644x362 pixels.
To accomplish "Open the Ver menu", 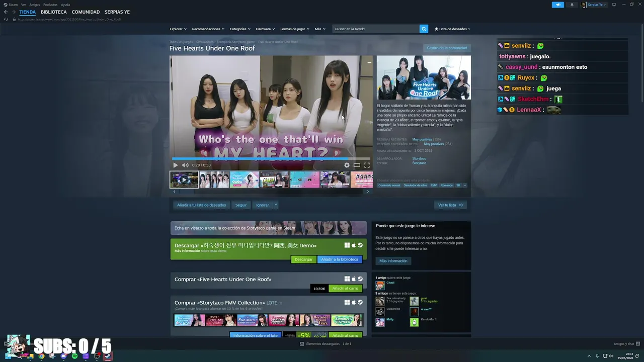I will click(x=23, y=5).
